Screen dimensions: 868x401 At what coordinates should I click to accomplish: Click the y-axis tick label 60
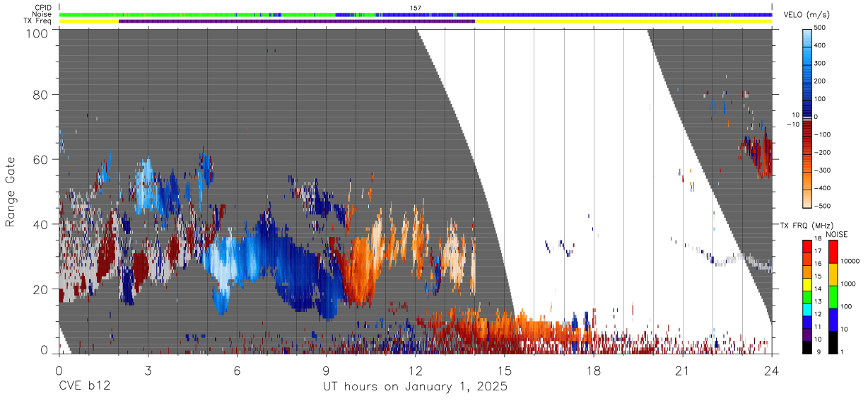click(41, 159)
